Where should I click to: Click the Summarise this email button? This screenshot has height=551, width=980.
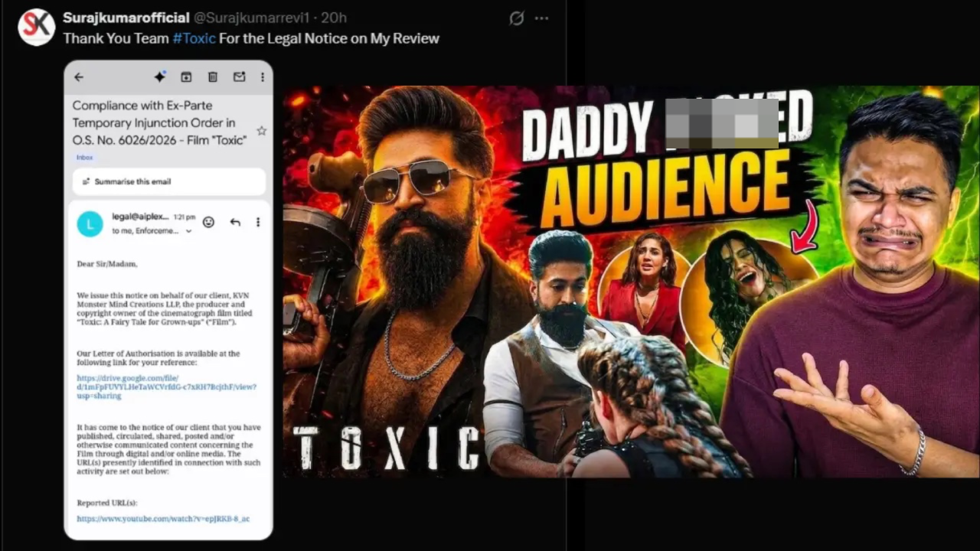tap(169, 182)
